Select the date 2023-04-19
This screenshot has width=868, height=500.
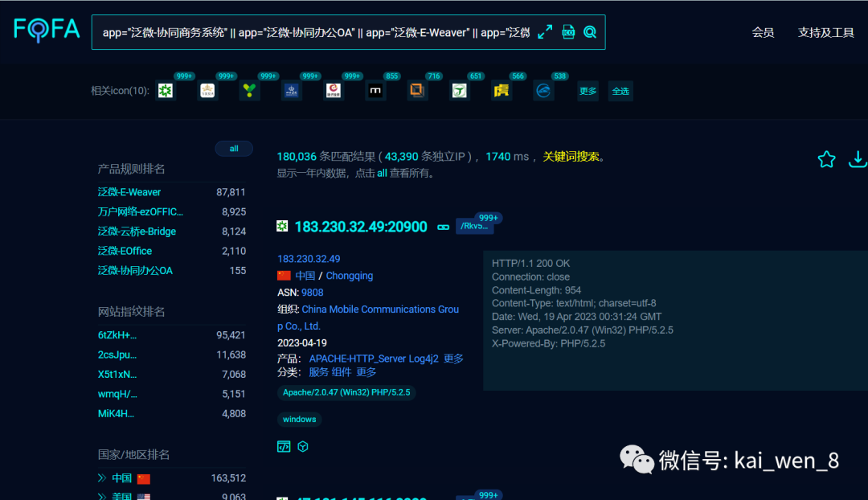(302, 342)
